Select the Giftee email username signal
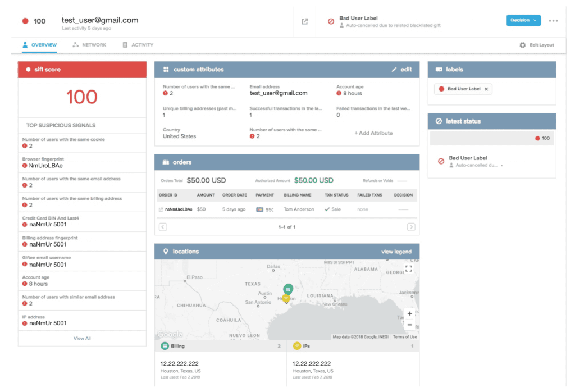Viewport: 575px width, 392px height. click(x=82, y=261)
